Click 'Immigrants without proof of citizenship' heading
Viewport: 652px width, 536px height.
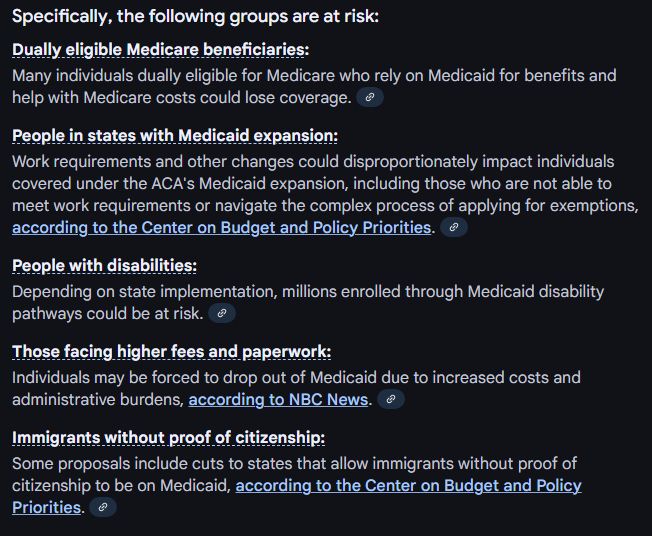click(168, 438)
